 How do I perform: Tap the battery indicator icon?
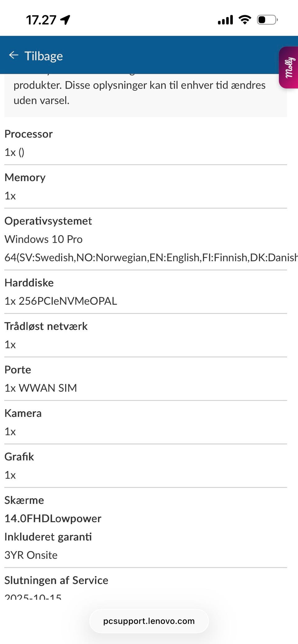pos(267,20)
